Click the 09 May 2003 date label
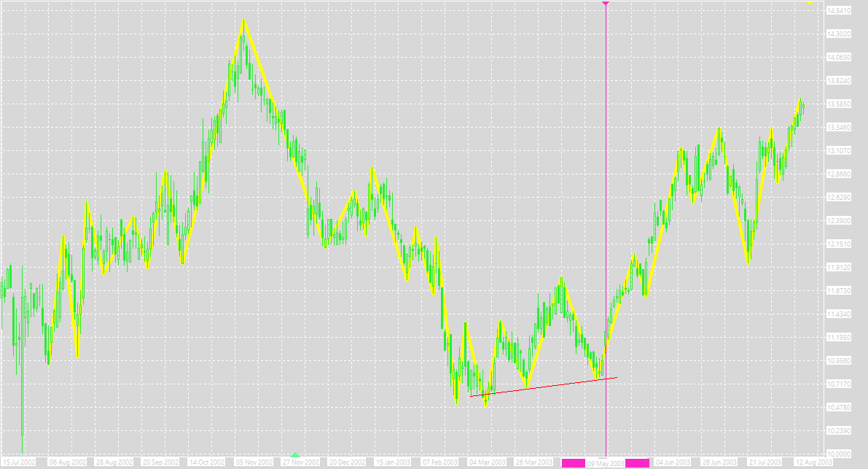868x469 pixels. [x=605, y=463]
